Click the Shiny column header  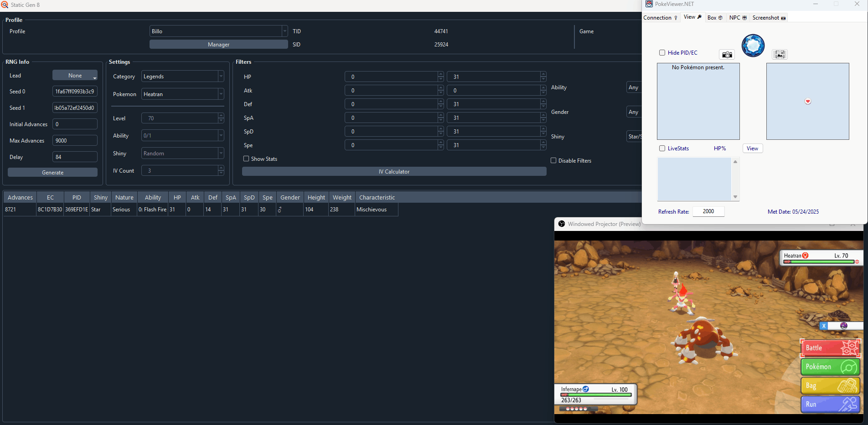[101, 198]
